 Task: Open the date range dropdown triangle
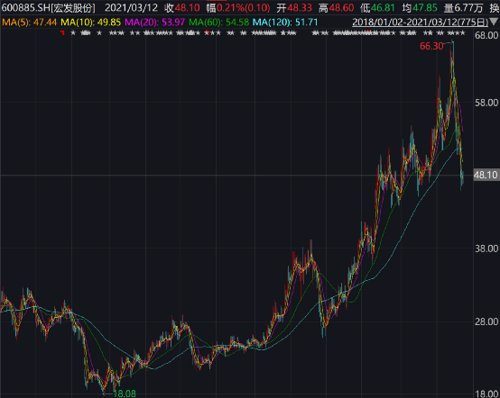[x=494, y=22]
